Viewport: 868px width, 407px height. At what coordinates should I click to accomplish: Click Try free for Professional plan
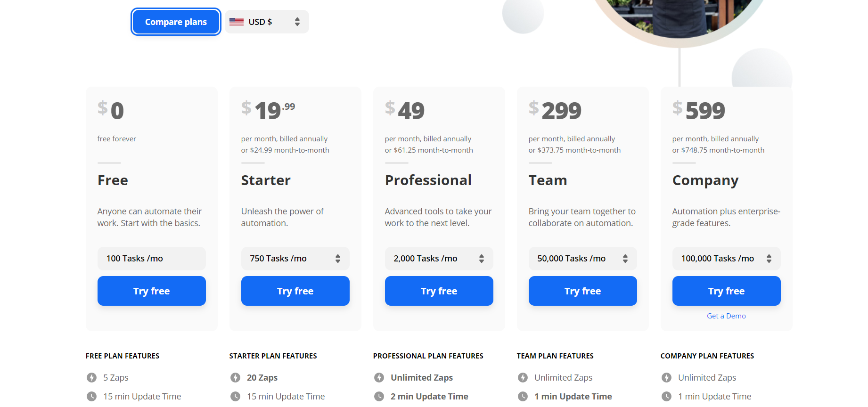(439, 291)
